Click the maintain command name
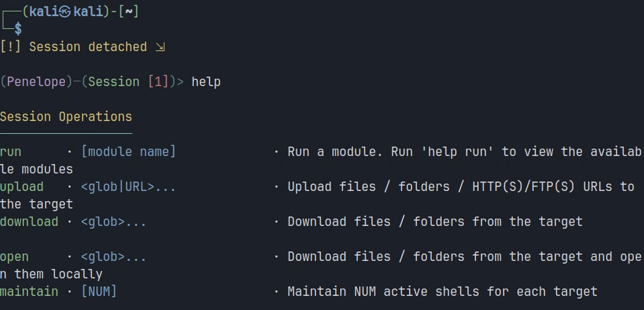Image resolution: width=644 pixels, height=310 pixels. click(29, 292)
